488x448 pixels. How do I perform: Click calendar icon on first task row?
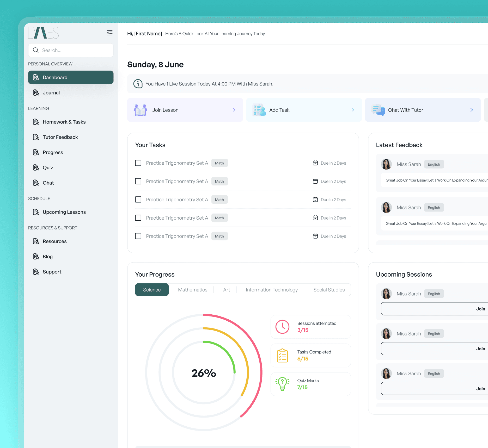coord(315,163)
